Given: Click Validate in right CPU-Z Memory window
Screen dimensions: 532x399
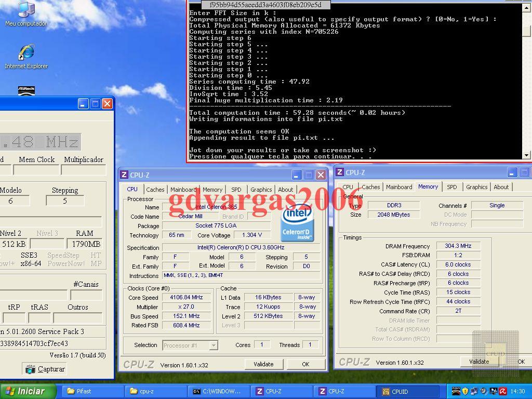Looking at the screenshot, I should point(479,362).
